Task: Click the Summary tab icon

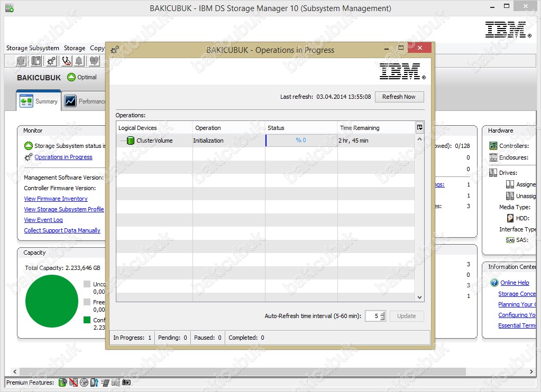Action: (26, 101)
